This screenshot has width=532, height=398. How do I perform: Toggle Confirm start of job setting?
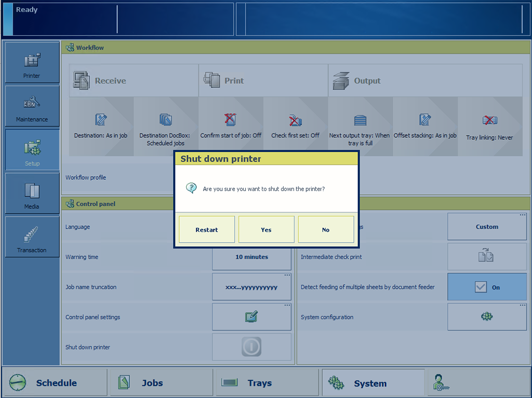(231, 126)
